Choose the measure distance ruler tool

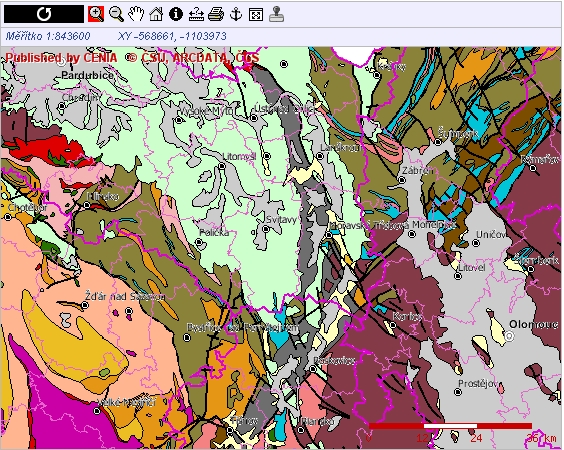(196, 14)
